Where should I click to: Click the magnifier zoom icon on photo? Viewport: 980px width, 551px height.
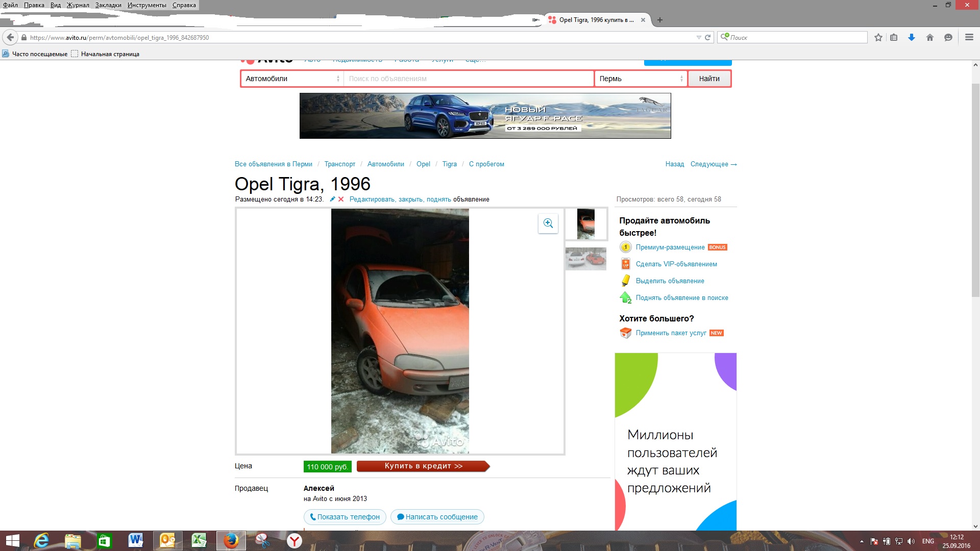click(548, 223)
